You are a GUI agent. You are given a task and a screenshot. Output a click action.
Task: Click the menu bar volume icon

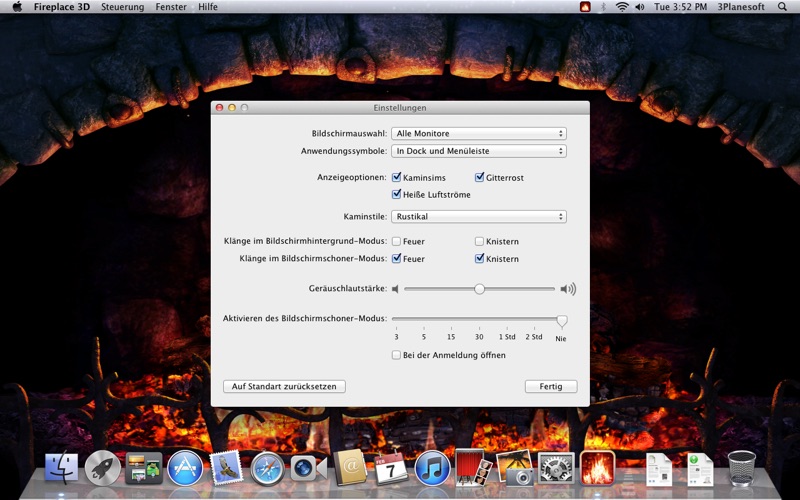[640, 7]
